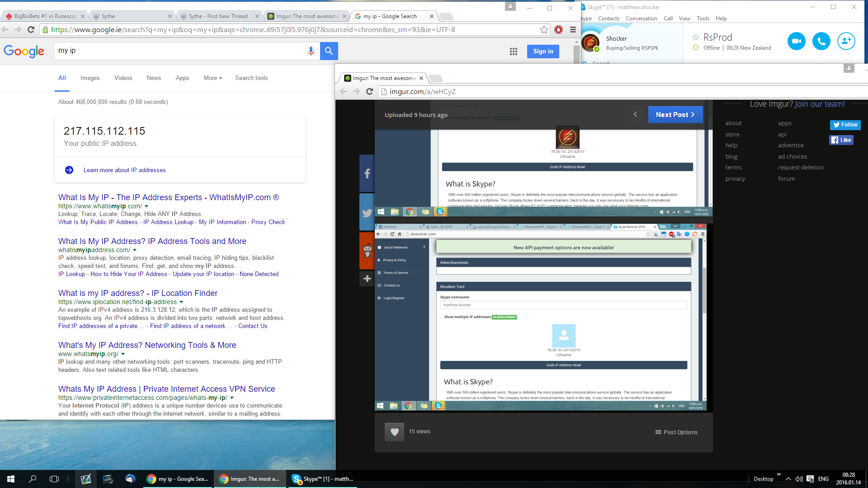This screenshot has width=868, height=488.
Task: Toggle RsProd favorite star in Skype
Action: point(696,37)
